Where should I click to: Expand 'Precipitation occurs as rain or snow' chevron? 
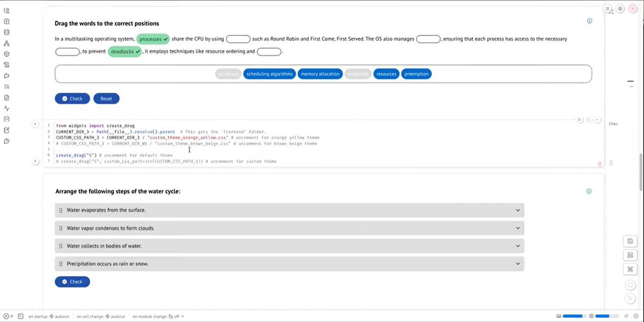(518, 264)
